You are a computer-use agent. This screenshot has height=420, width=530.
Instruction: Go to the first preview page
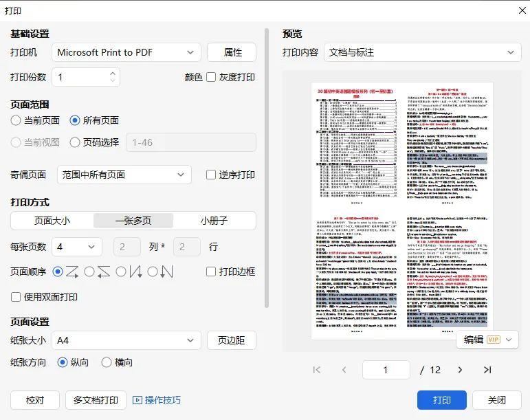pyautogui.click(x=317, y=370)
